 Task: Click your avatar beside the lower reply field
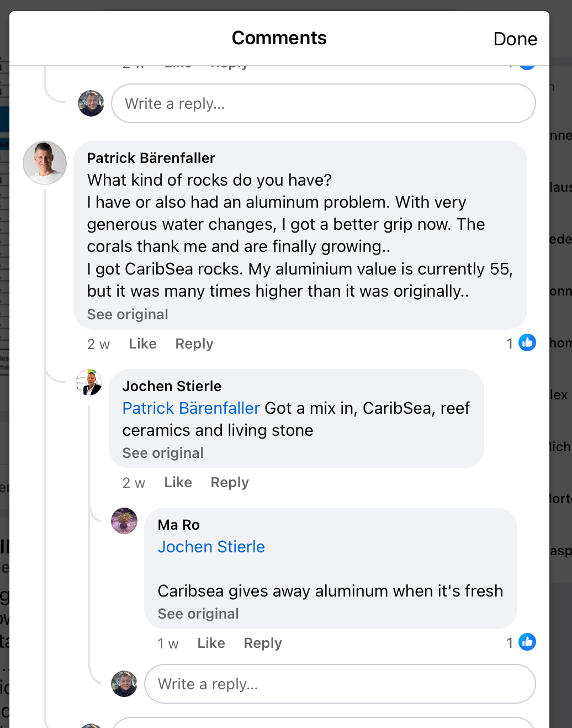(x=124, y=684)
